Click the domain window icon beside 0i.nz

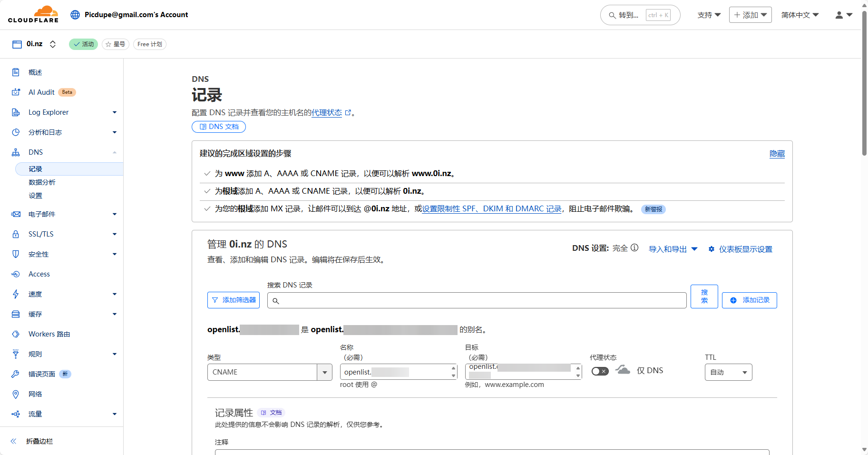click(17, 44)
